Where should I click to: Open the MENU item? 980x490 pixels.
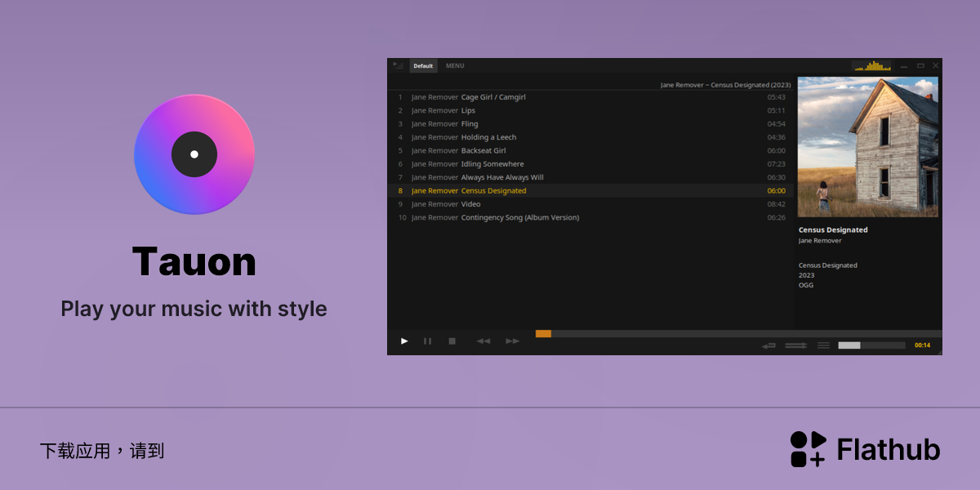coord(455,66)
